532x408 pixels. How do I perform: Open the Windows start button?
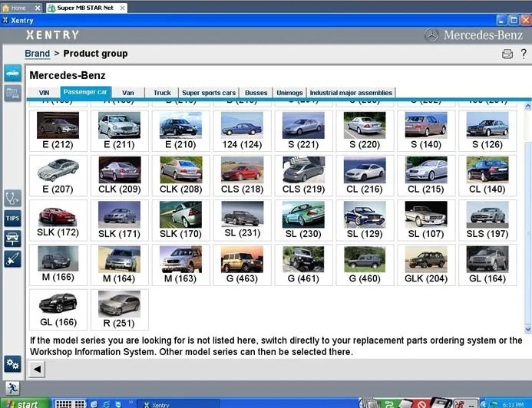[x=25, y=403]
